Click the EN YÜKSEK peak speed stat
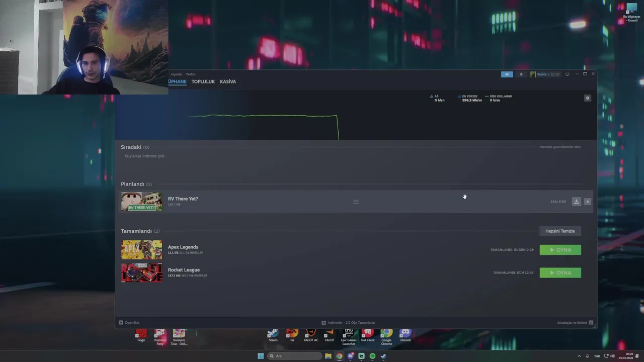Screen dimensions: 644x362 (x=470, y=98)
